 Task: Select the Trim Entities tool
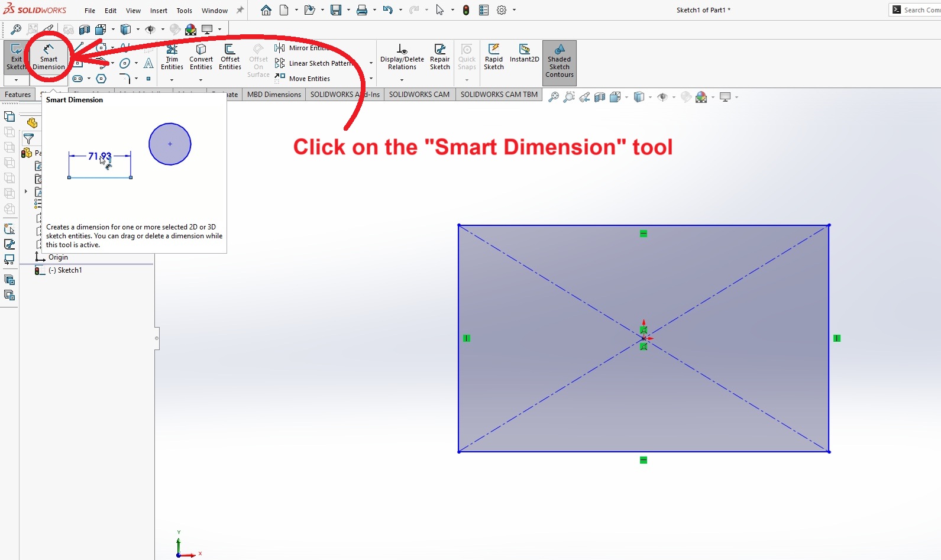172,57
